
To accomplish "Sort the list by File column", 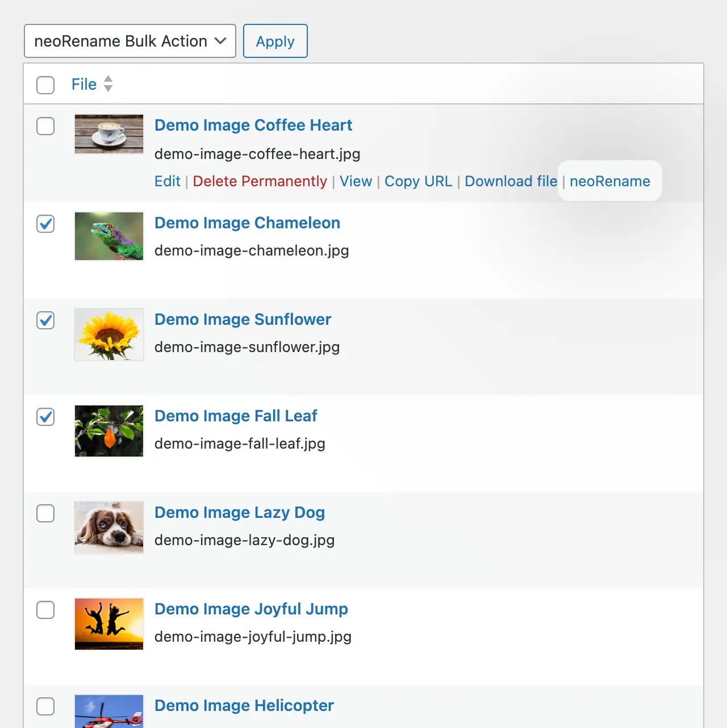I will [83, 83].
